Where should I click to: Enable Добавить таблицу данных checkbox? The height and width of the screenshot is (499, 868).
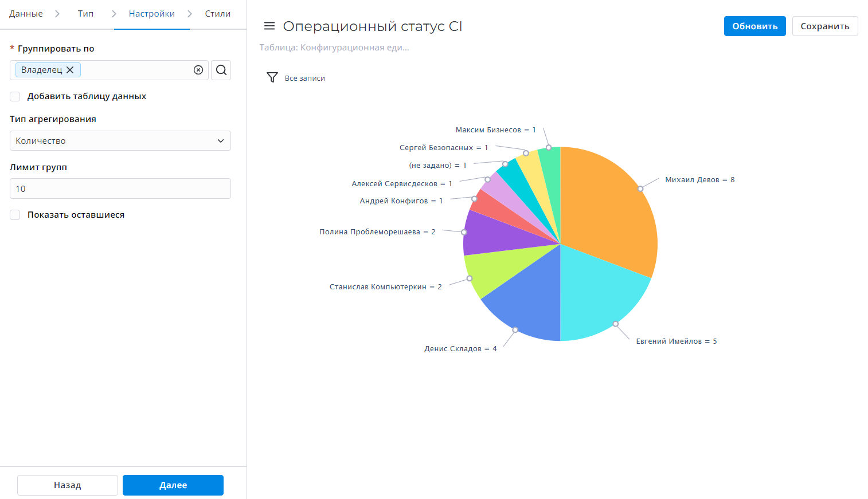pyautogui.click(x=15, y=96)
